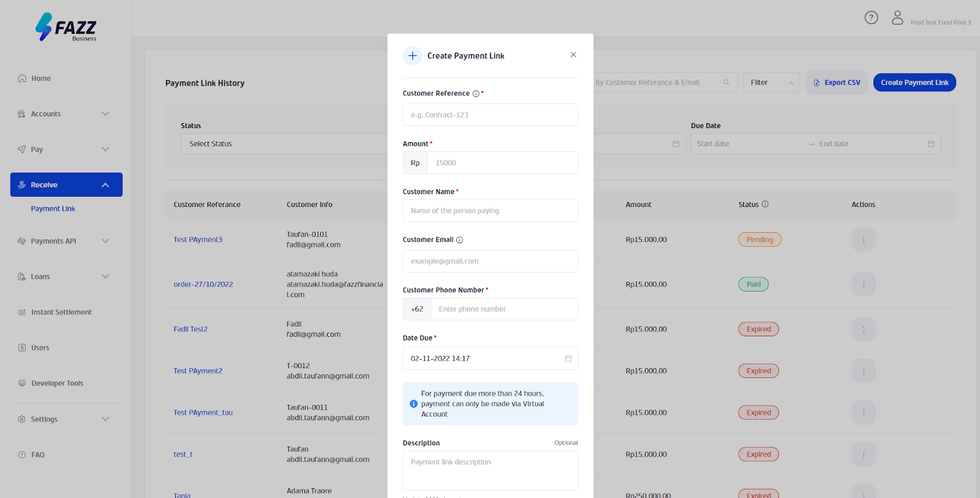Image resolution: width=980 pixels, height=498 pixels.
Task: Click the Due Date End date field
Action: click(x=870, y=144)
